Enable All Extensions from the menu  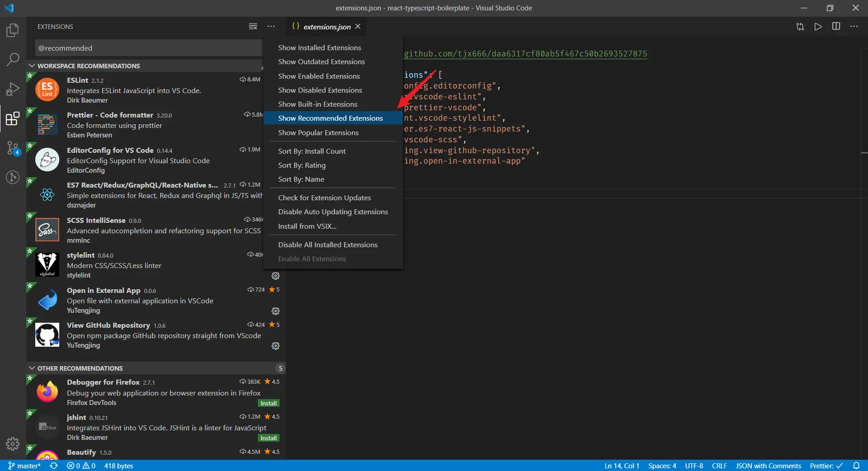[x=312, y=259]
